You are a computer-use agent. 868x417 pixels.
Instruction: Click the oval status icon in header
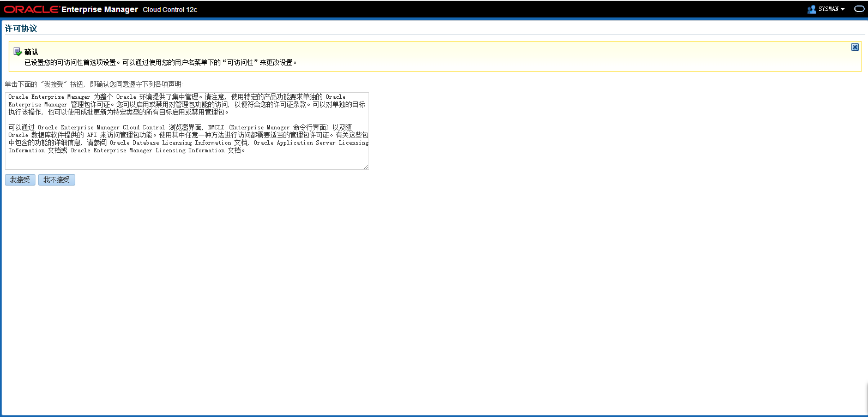859,9
